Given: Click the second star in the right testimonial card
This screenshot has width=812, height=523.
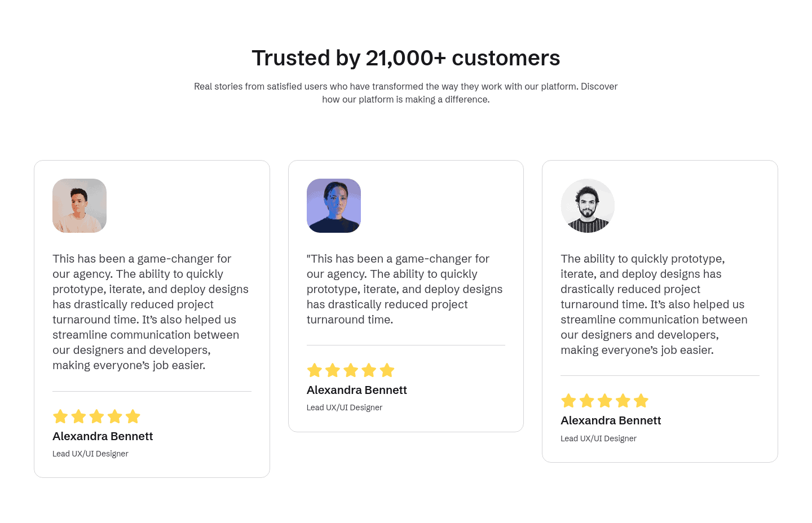Looking at the screenshot, I should point(587,401).
